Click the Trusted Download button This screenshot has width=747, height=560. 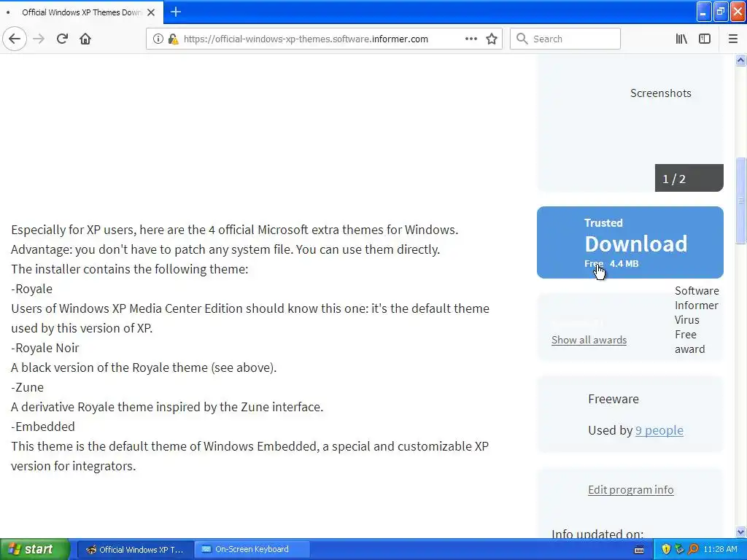coord(630,242)
